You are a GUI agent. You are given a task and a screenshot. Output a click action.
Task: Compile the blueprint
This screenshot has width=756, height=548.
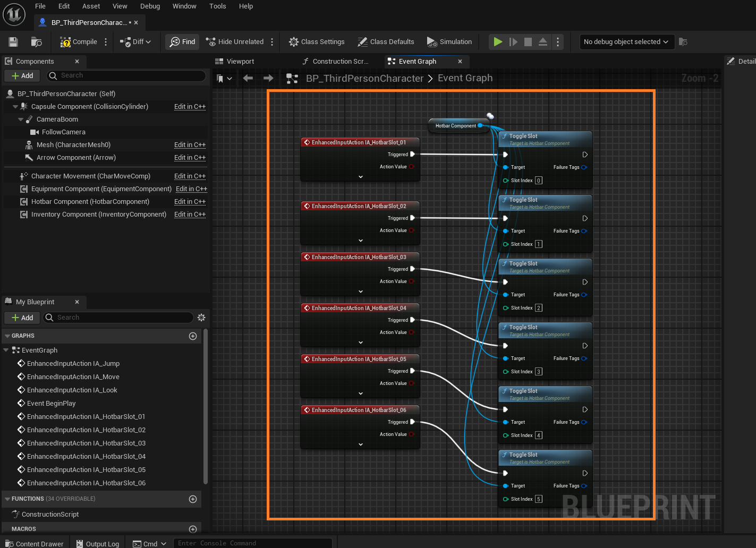[x=79, y=42]
